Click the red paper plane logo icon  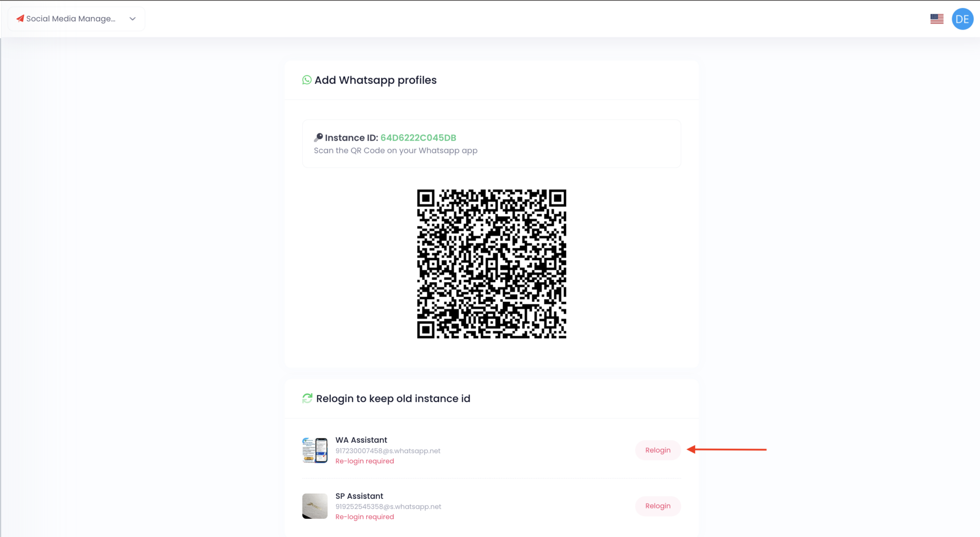(20, 19)
